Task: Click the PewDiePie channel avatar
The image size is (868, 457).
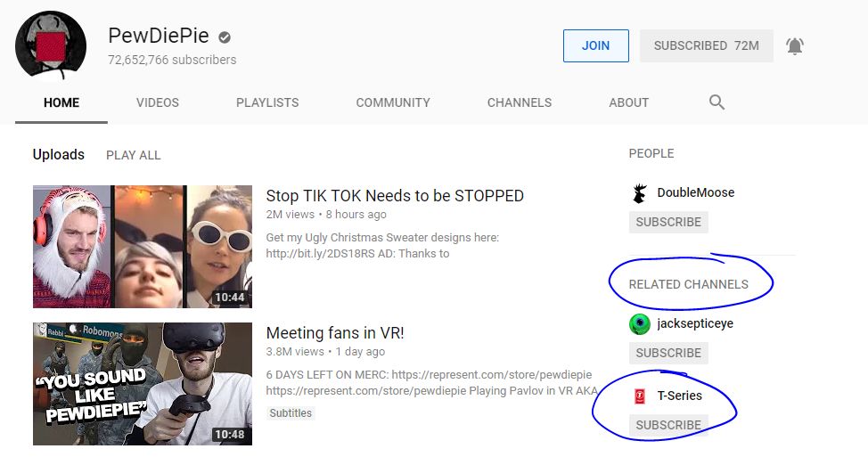Action: pos(51,46)
